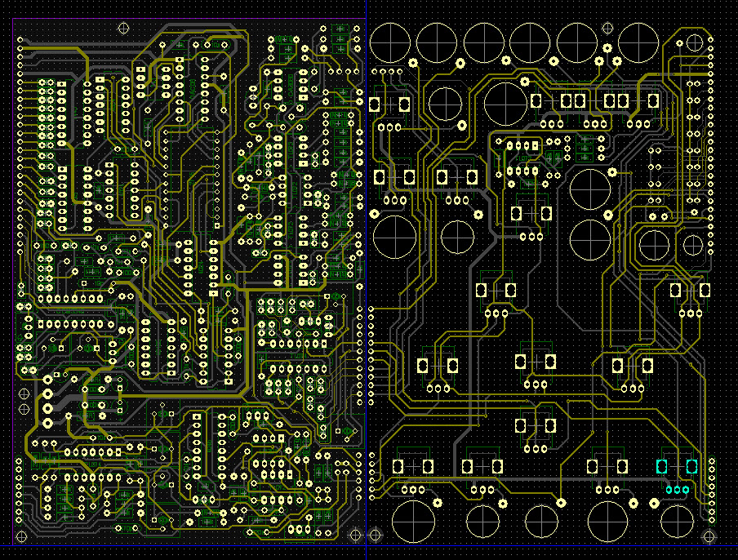Select topmost of four large stacked round pads
This screenshot has width=738, height=560.
(x=47, y=378)
